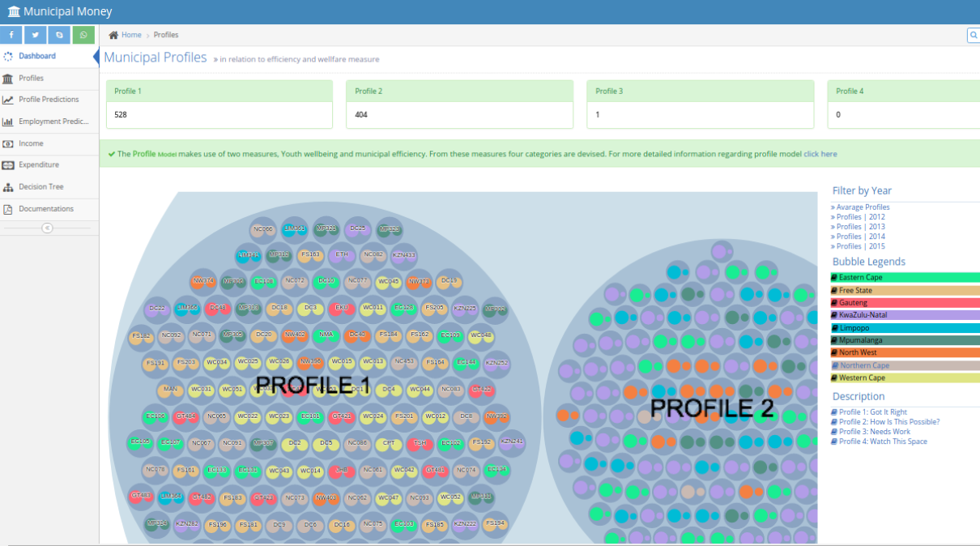Share via the Facebook button
Viewport: 980px width, 546px height.
(11, 35)
